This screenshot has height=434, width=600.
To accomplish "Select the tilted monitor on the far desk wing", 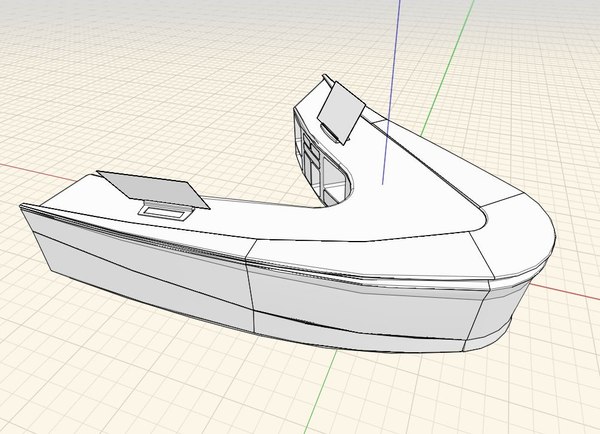I will pyautogui.click(x=341, y=112).
